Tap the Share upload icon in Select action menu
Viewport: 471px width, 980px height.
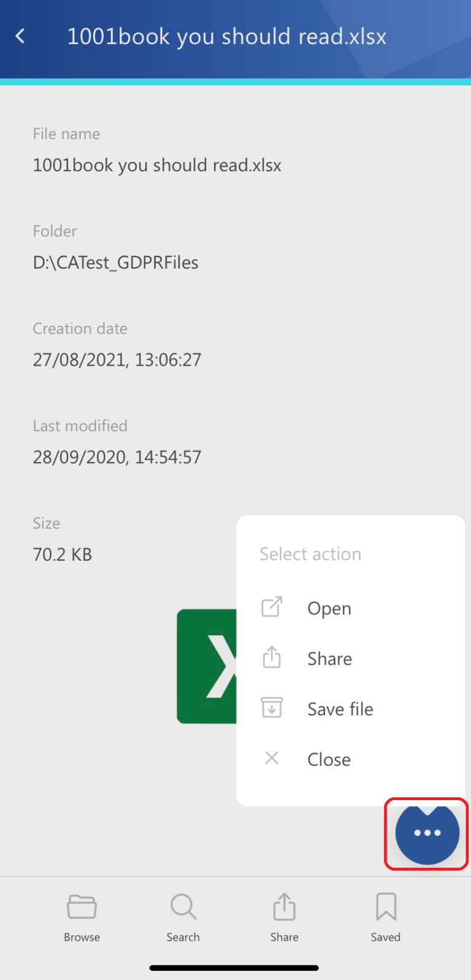pos(272,657)
